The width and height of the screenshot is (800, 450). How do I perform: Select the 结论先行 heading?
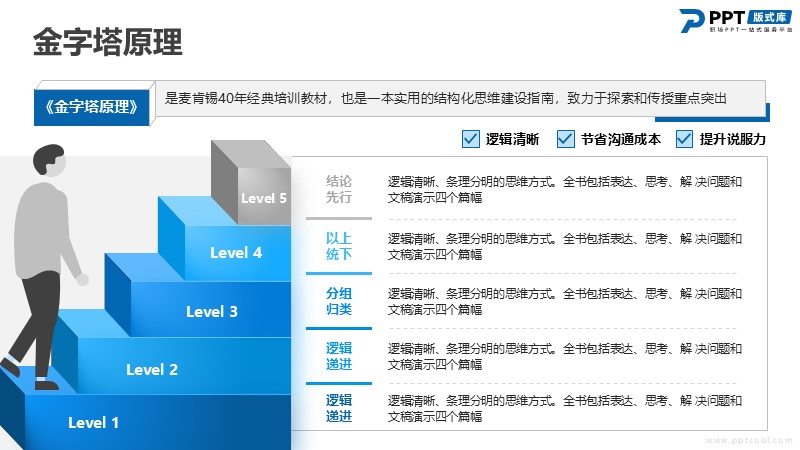click(x=339, y=189)
